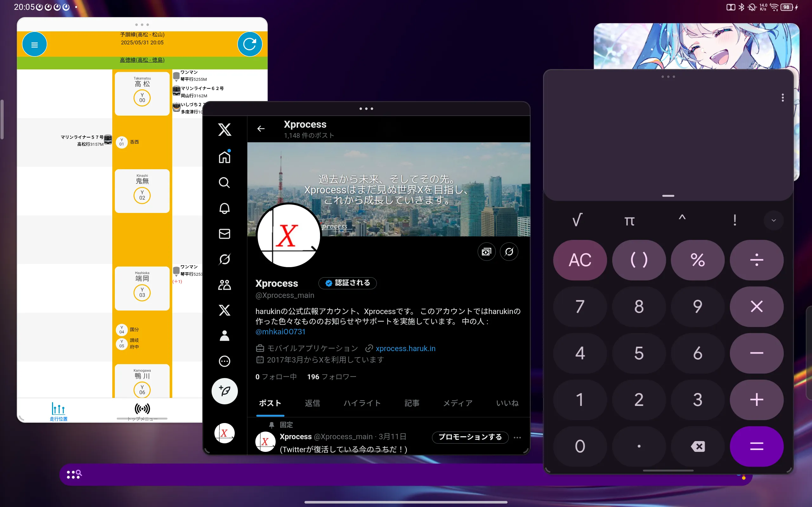Switch to メディア tab on profile
Screen dimensions: 812x507
(x=458, y=403)
